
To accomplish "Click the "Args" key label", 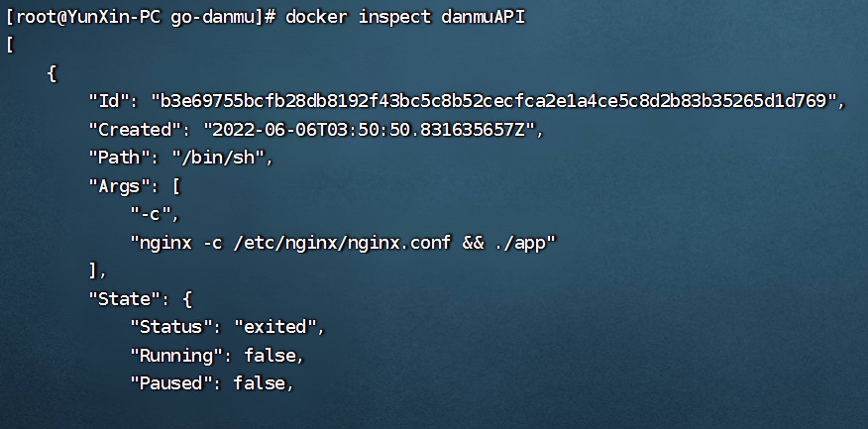I will 120,185.
